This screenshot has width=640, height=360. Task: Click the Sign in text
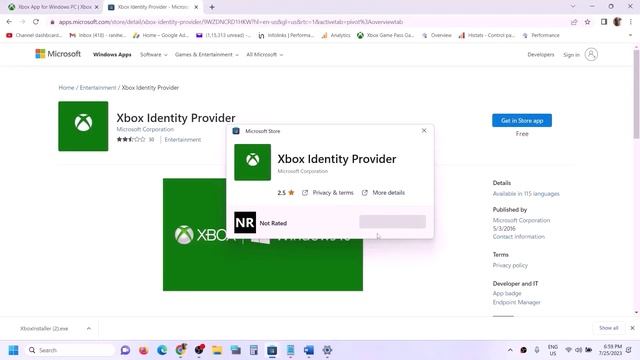pyautogui.click(x=571, y=55)
